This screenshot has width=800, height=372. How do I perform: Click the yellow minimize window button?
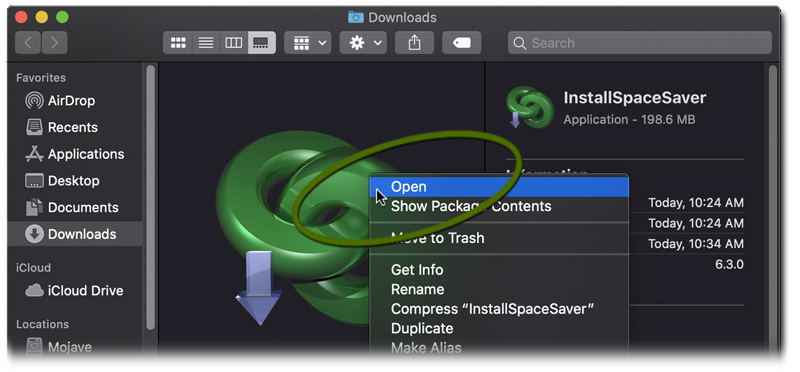pos(41,17)
